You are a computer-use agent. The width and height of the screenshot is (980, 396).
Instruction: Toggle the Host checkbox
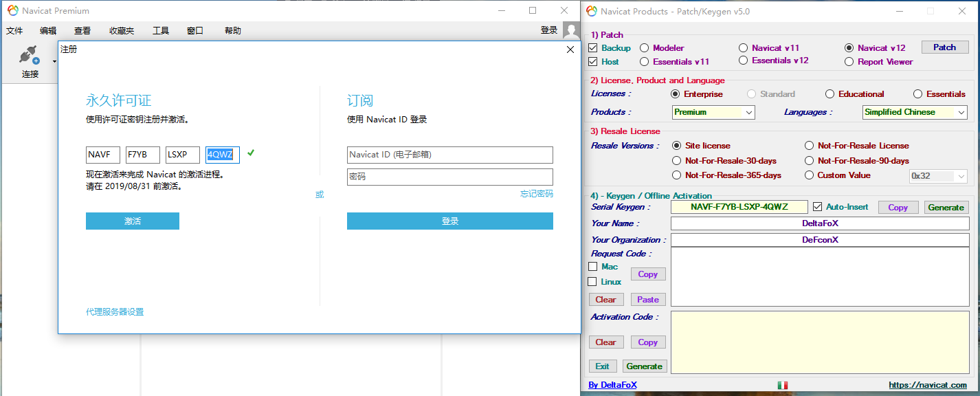click(593, 62)
